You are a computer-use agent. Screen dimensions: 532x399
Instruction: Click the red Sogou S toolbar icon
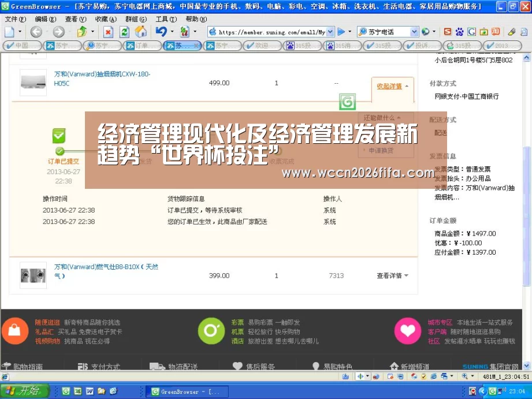(x=448, y=32)
